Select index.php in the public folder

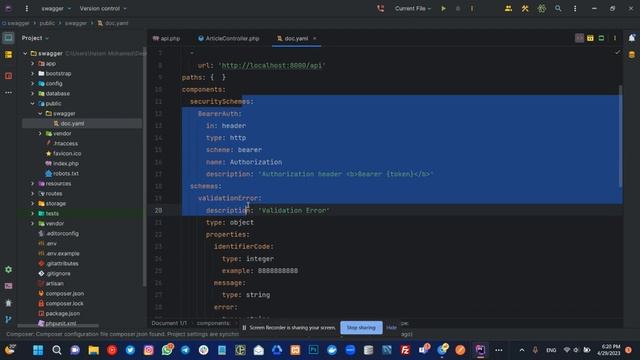click(x=65, y=164)
